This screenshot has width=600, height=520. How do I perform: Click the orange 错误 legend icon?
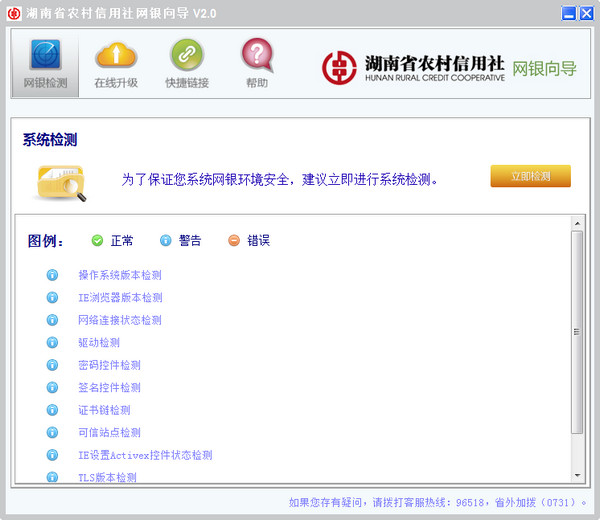click(x=234, y=240)
